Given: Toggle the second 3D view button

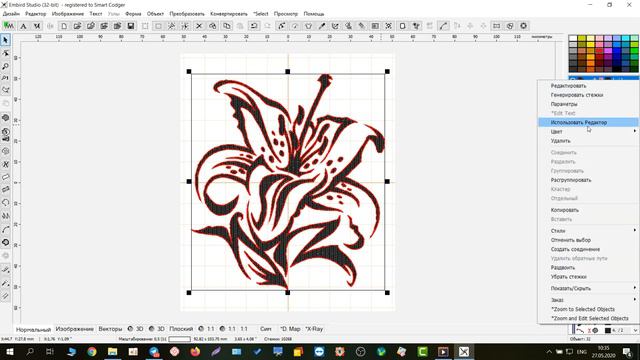Looking at the screenshot, I should (x=157, y=329).
